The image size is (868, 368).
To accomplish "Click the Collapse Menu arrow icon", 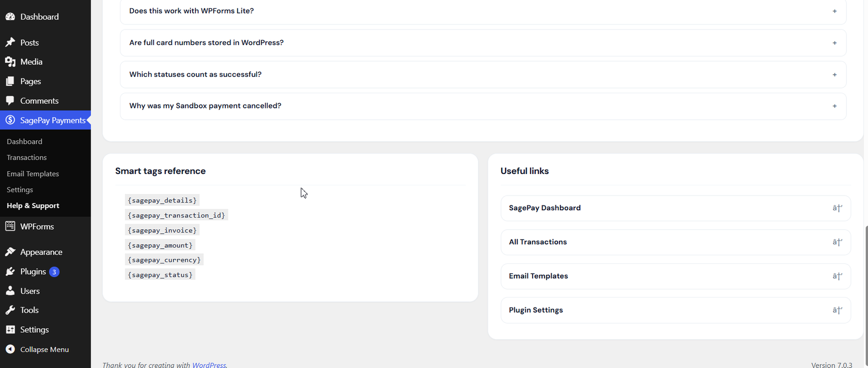I will 10,349.
